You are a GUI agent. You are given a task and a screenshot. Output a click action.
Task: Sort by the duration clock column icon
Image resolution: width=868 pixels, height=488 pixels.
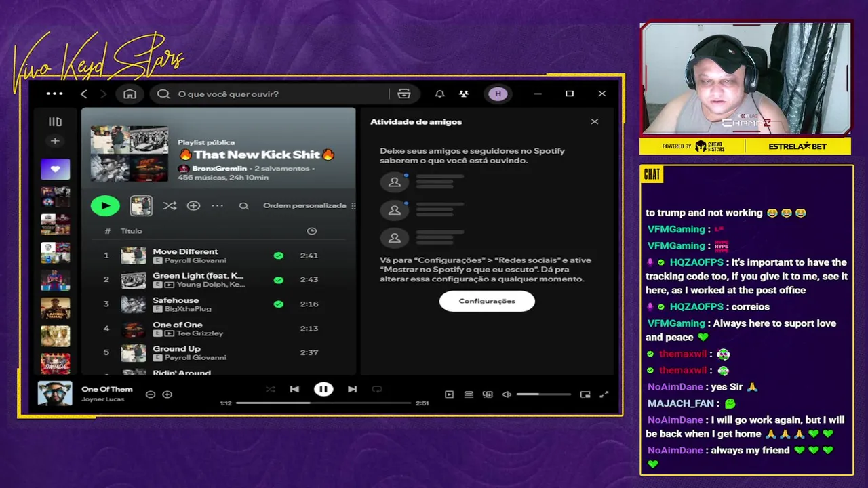312,231
